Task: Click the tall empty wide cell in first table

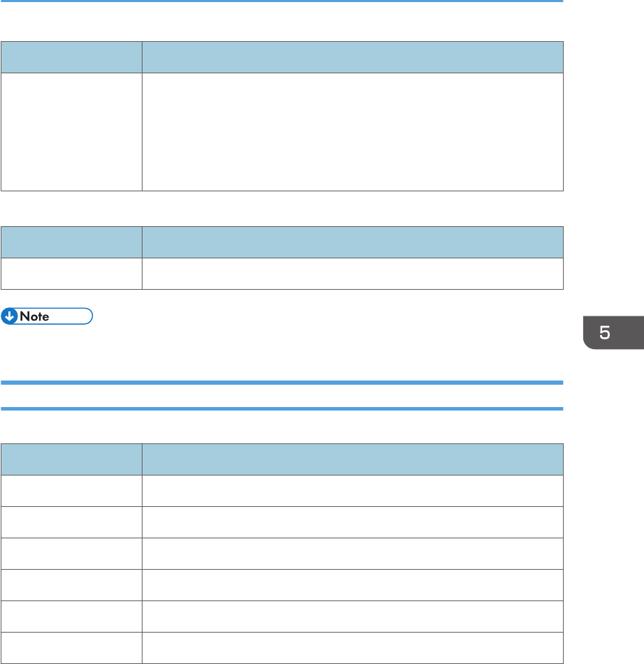Action: point(353,132)
